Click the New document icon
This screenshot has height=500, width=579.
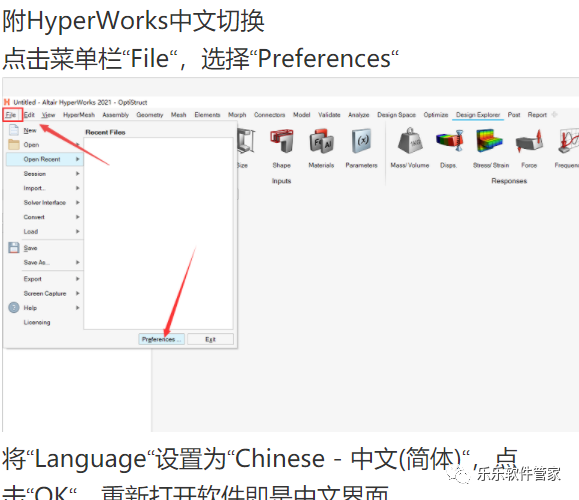tap(14, 130)
